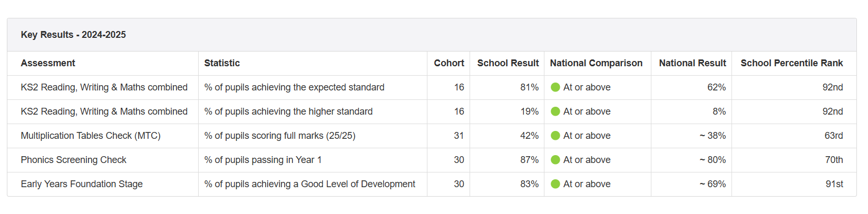Click the Assessment column header
This screenshot has width=868, height=214.
48,63
